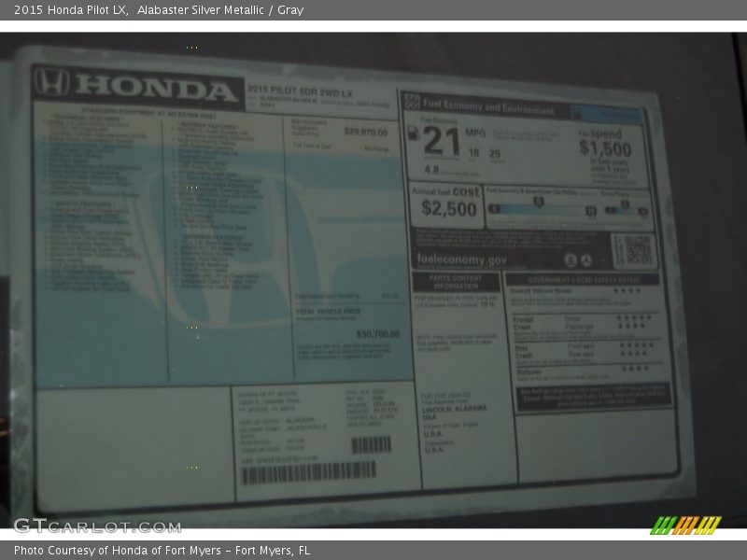
Task: Click the "fueleconomy.gov" text
Action: coord(460,259)
